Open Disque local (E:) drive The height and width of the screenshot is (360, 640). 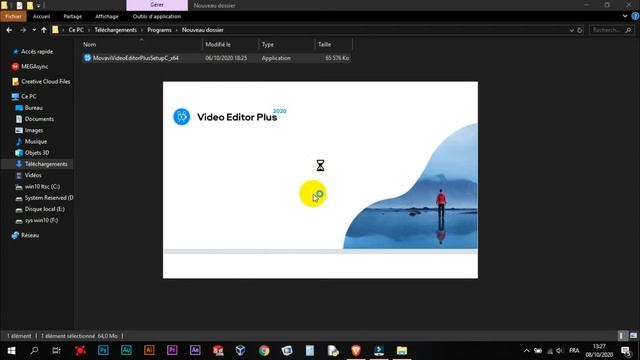44,209
